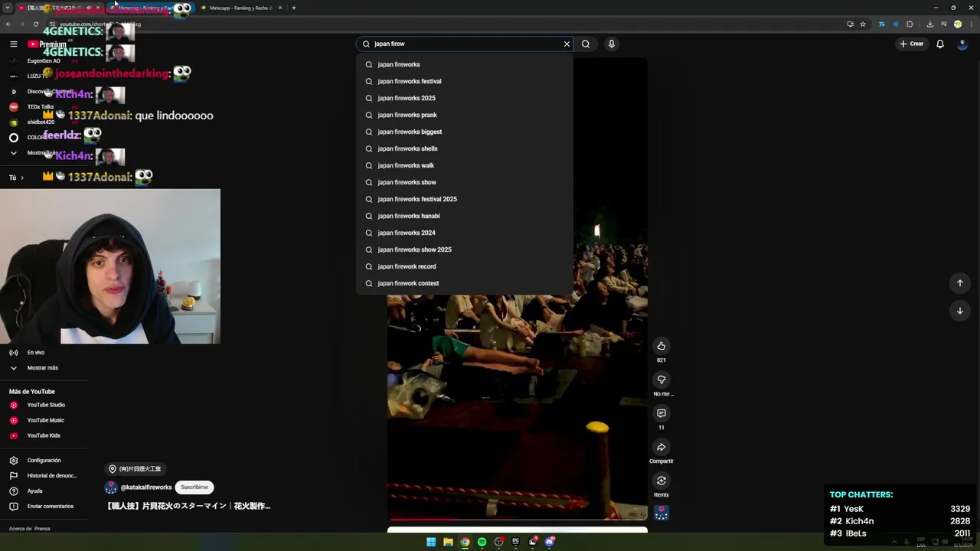Image resolution: width=980 pixels, height=551 pixels.
Task: Switch to the last Matecapp Ranking tab
Action: pos(240,8)
